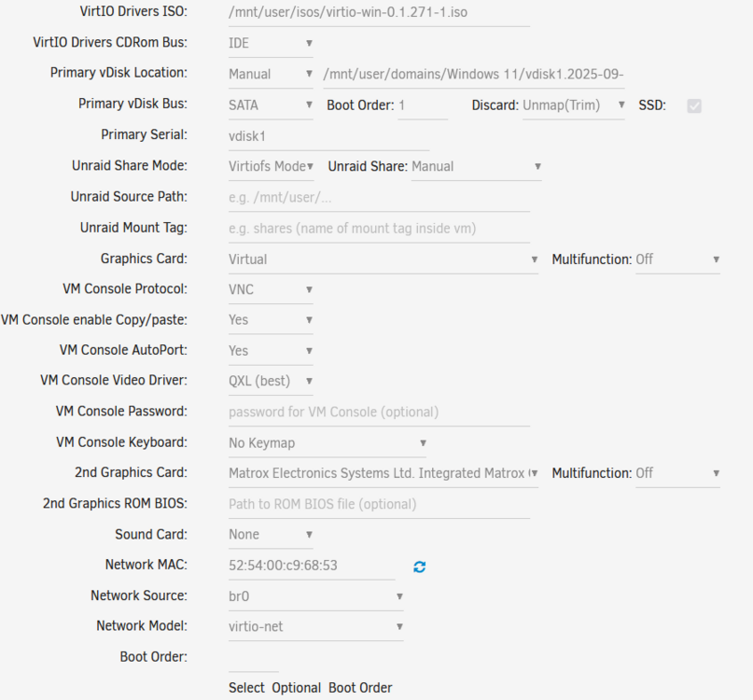Open Primary vDisk Location Manual dropdown
This screenshot has width=753, height=700.
(x=271, y=75)
